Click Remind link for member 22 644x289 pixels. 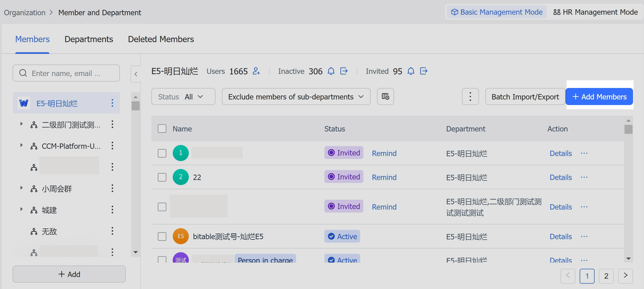384,177
